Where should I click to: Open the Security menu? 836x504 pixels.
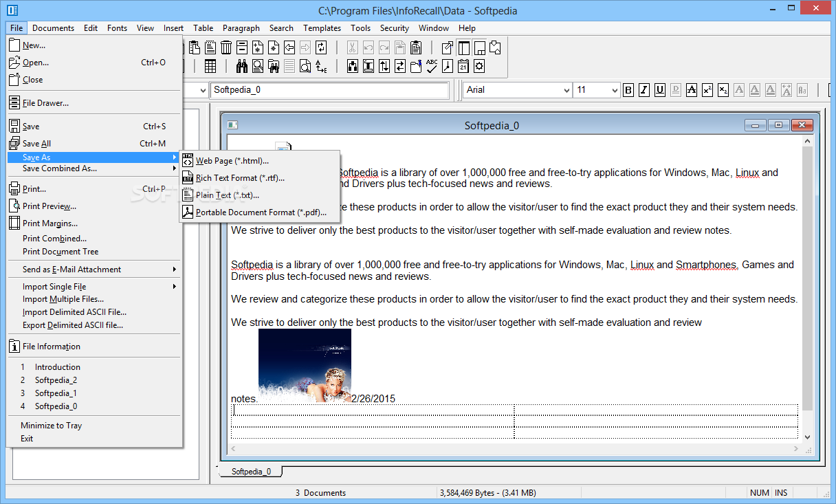tap(395, 28)
